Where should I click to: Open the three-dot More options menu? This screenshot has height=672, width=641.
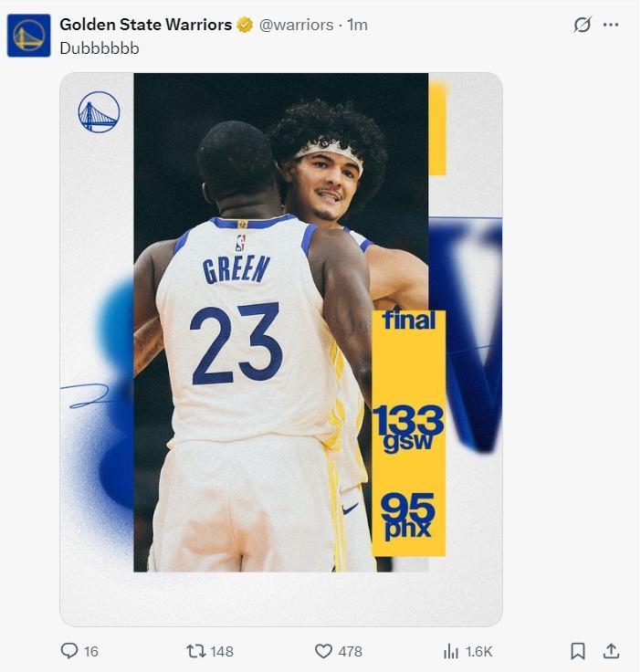coord(611,25)
